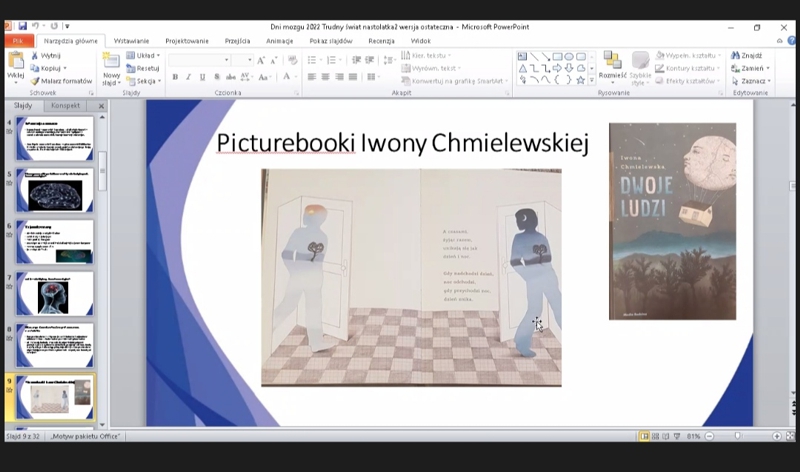Click Resetuj slide button

143,68
